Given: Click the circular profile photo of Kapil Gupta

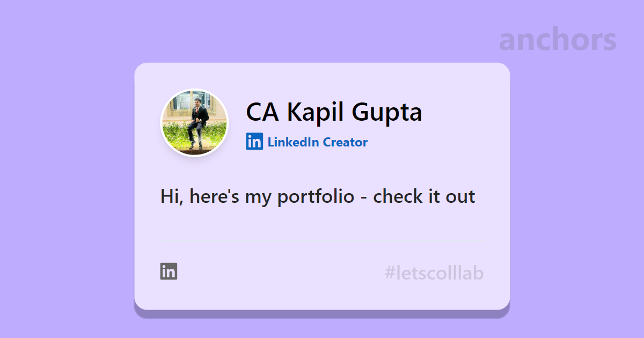Looking at the screenshot, I should [195, 123].
